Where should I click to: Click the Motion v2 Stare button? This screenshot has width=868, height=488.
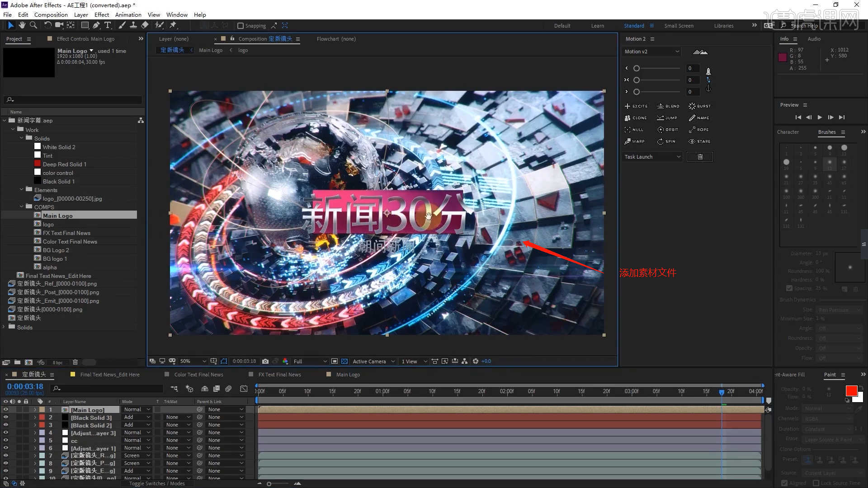699,141
